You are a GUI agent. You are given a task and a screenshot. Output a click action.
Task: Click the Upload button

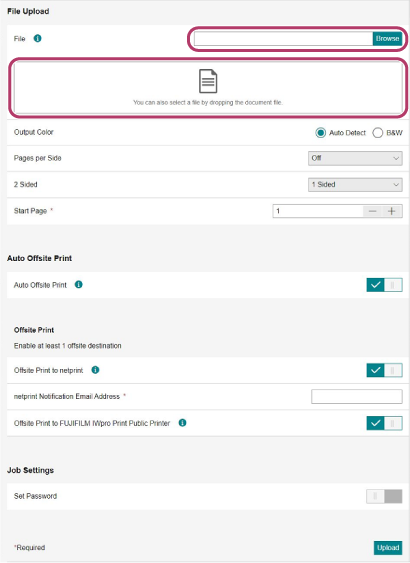pyautogui.click(x=388, y=548)
